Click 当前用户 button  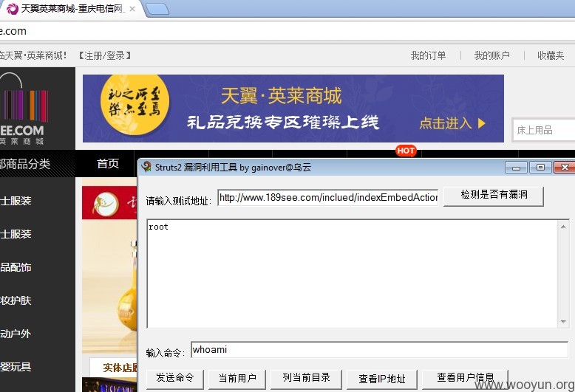click(x=237, y=379)
